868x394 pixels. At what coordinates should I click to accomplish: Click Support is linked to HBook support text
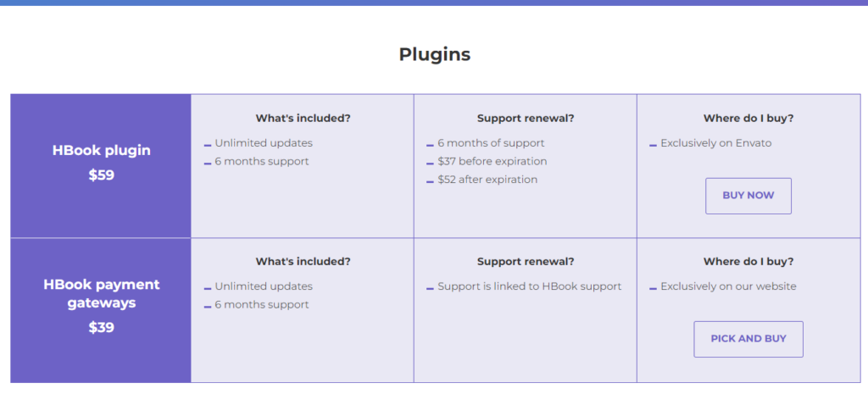coord(530,286)
